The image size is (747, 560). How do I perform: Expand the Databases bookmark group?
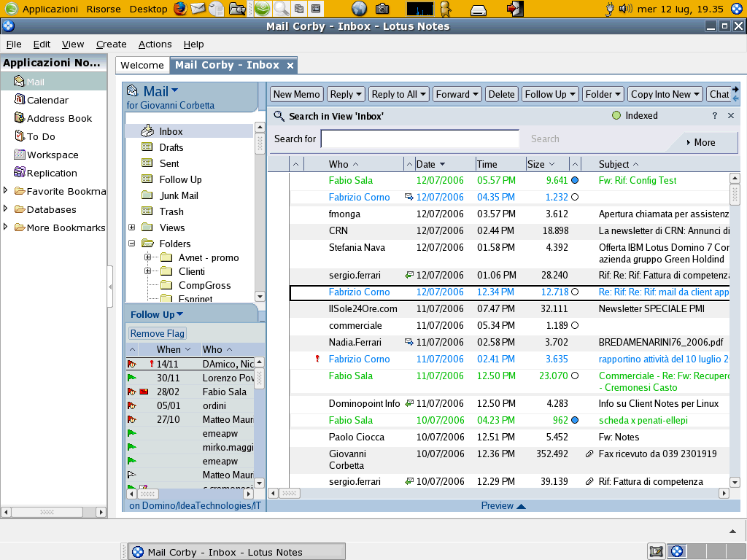pos(5,209)
